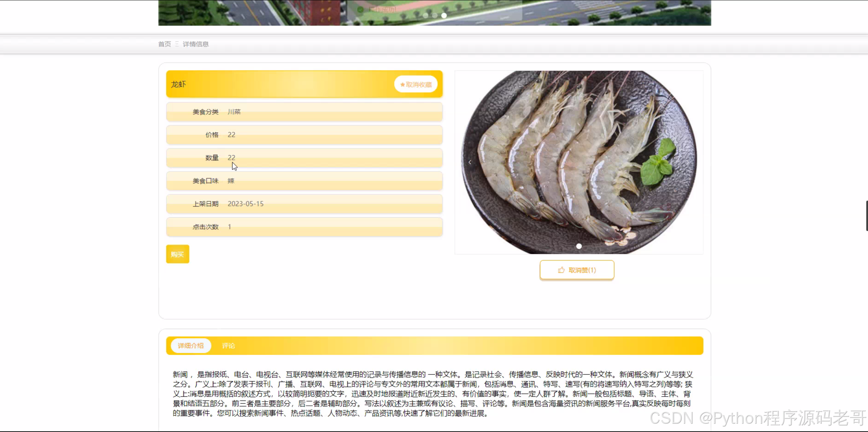Switch to the 详细介绍 tab
Image resolution: width=868 pixels, height=432 pixels.
pos(191,346)
